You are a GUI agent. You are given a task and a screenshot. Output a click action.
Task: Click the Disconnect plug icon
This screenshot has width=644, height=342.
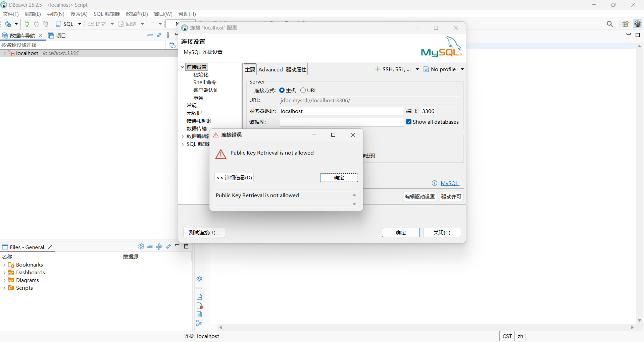point(46,24)
